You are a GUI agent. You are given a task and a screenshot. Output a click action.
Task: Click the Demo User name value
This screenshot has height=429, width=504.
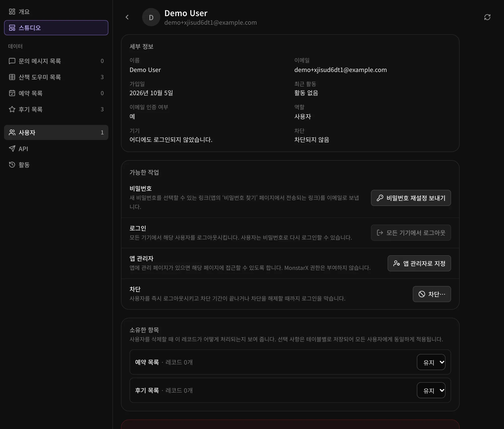pos(145,70)
